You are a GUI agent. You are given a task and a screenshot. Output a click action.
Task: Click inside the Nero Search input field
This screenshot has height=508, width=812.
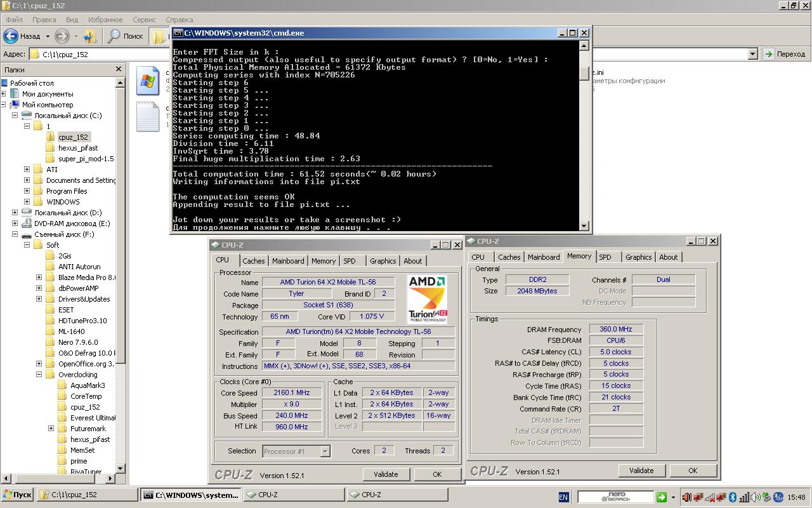(x=615, y=497)
